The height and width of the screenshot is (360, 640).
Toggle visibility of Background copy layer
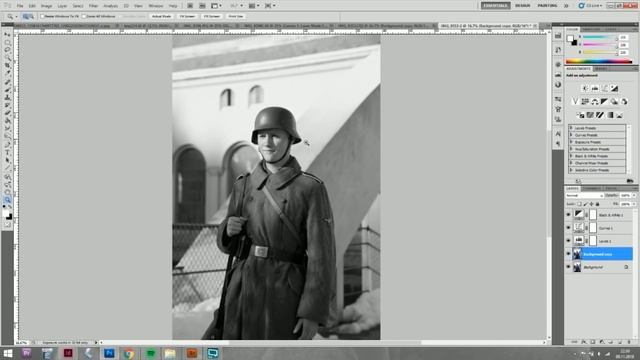pyautogui.click(x=569, y=254)
